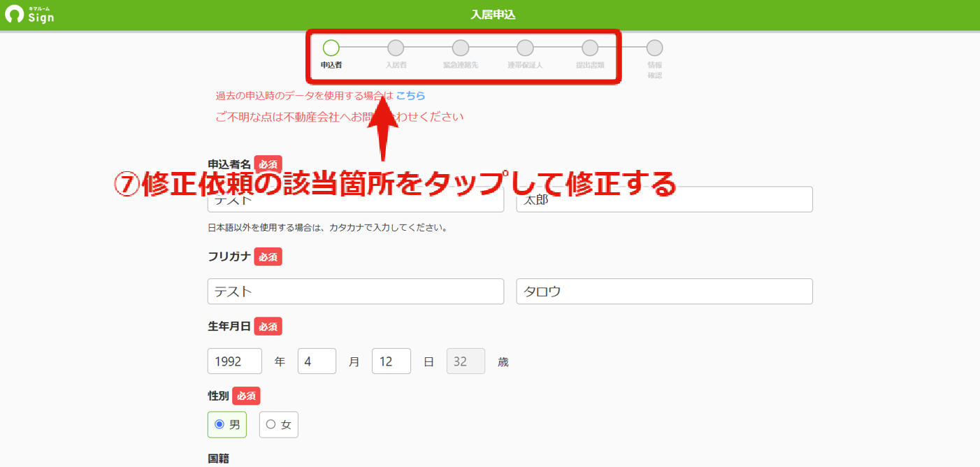Click the birth day field 12
The height and width of the screenshot is (467, 980).
(x=391, y=361)
